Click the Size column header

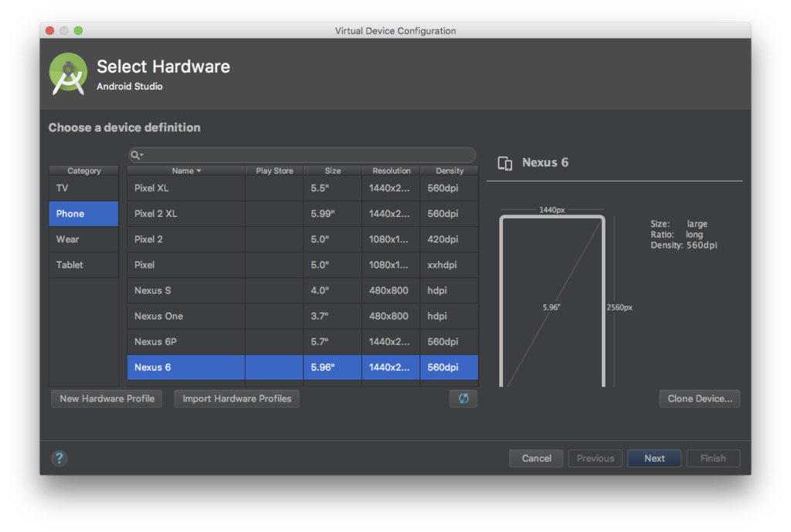(x=333, y=171)
